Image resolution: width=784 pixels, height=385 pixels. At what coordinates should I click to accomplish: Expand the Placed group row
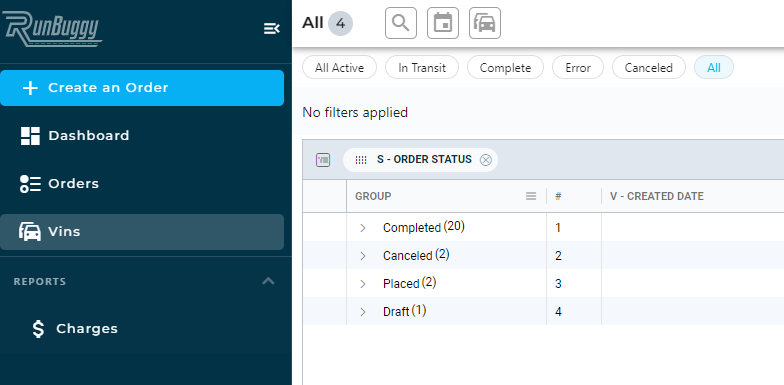pos(363,284)
